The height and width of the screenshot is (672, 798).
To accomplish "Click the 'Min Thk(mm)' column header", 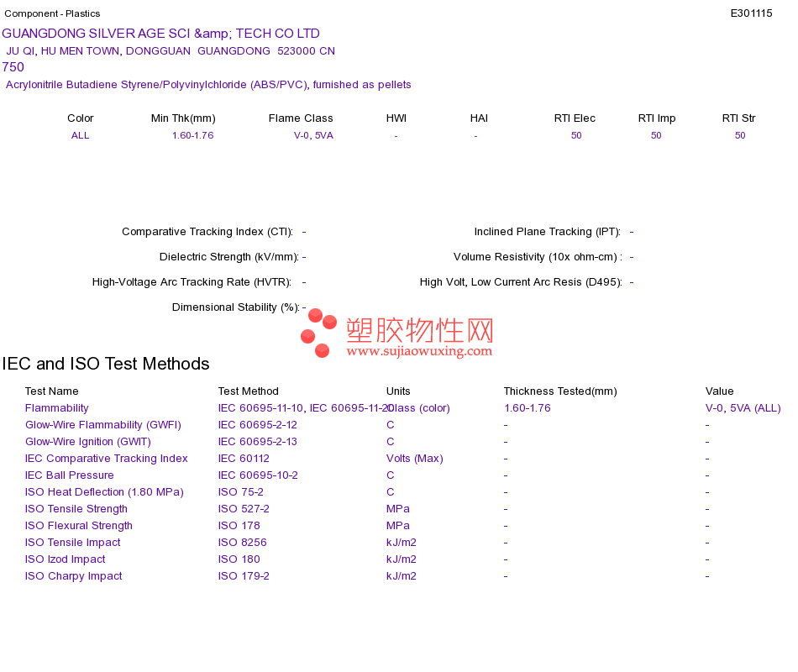I will click(x=183, y=118).
